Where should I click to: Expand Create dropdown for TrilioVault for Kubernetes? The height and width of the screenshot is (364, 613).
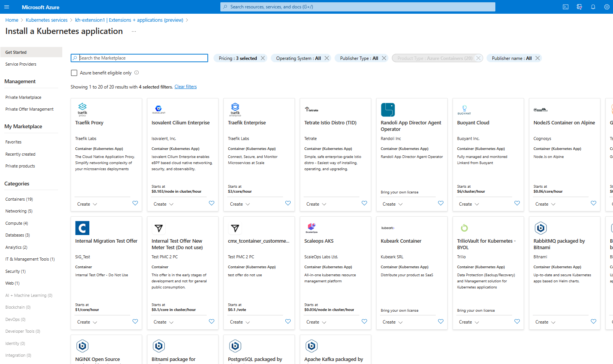[469, 322]
